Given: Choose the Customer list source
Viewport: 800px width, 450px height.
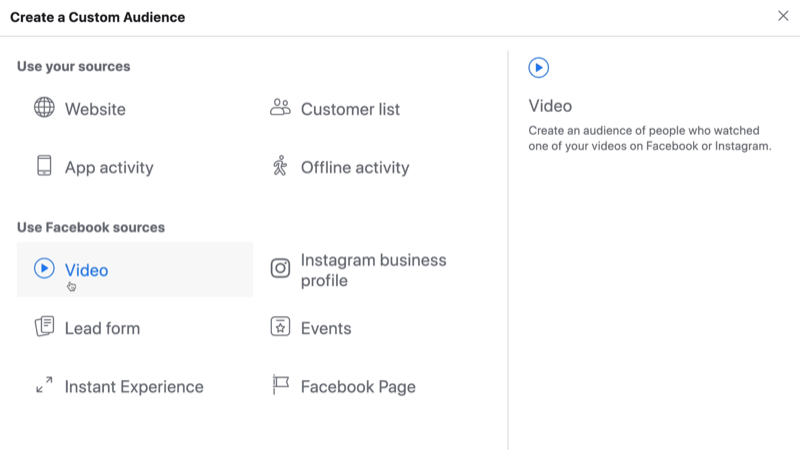Looking at the screenshot, I should tap(350, 109).
